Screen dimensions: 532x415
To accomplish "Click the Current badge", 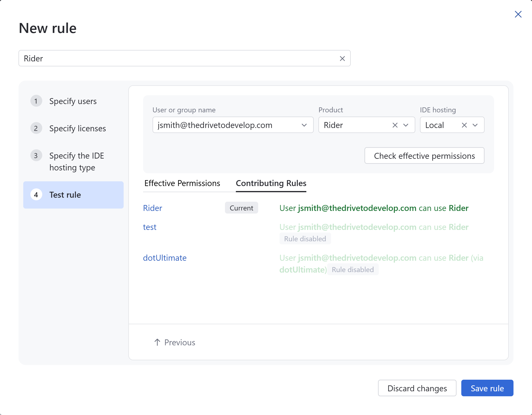I will (x=241, y=208).
